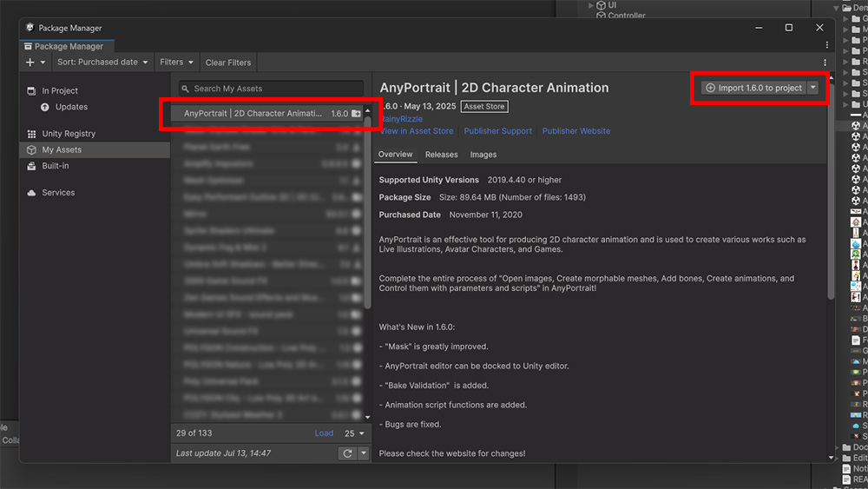Click the details pane scrollbar thumb
This screenshot has width=868, height=489.
tap(831, 191)
